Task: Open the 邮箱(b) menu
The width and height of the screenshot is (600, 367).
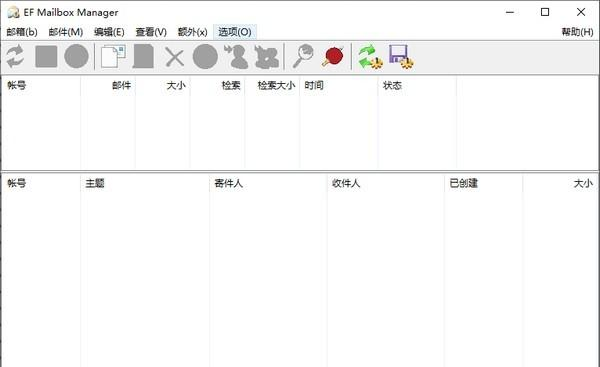Action: point(22,32)
